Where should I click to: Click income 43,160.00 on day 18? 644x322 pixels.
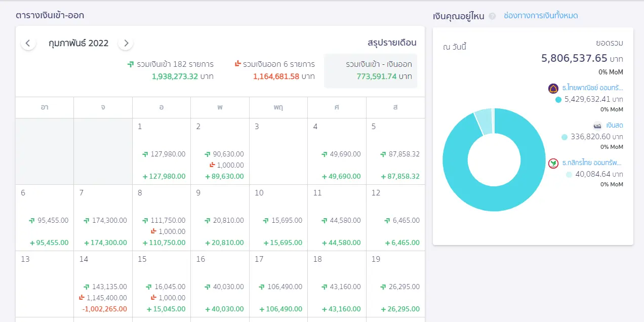345,287
